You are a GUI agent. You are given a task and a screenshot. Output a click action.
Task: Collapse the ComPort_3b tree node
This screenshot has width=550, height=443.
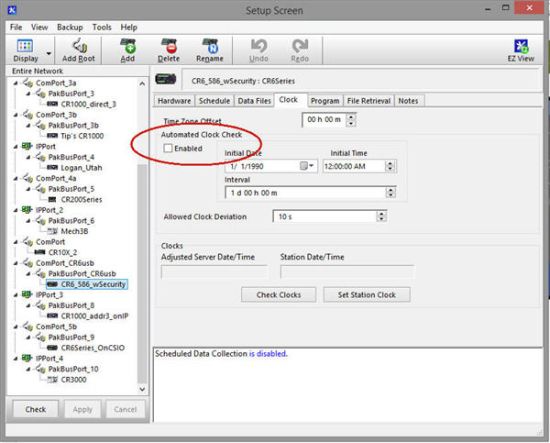[15, 115]
